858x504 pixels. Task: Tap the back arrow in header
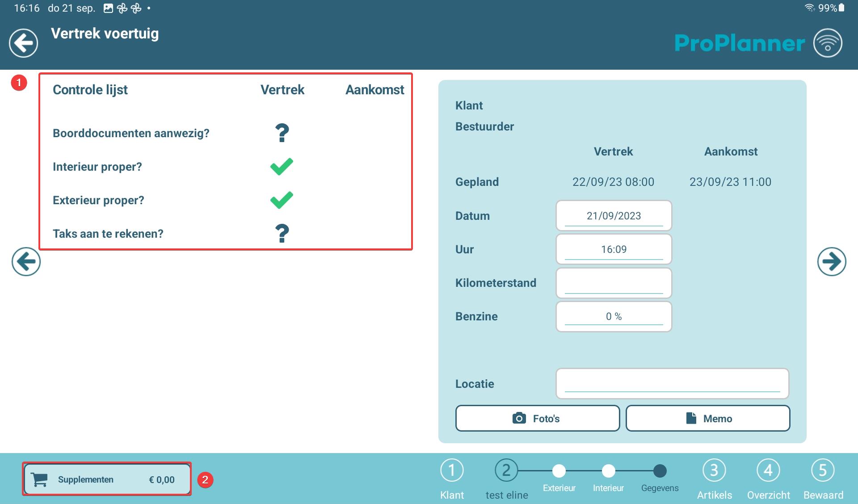click(x=24, y=43)
